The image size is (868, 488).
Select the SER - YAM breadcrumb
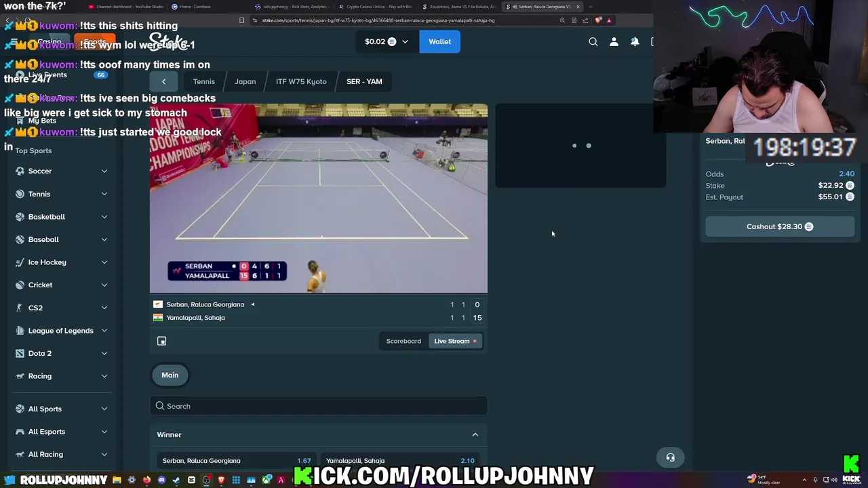[x=364, y=81]
